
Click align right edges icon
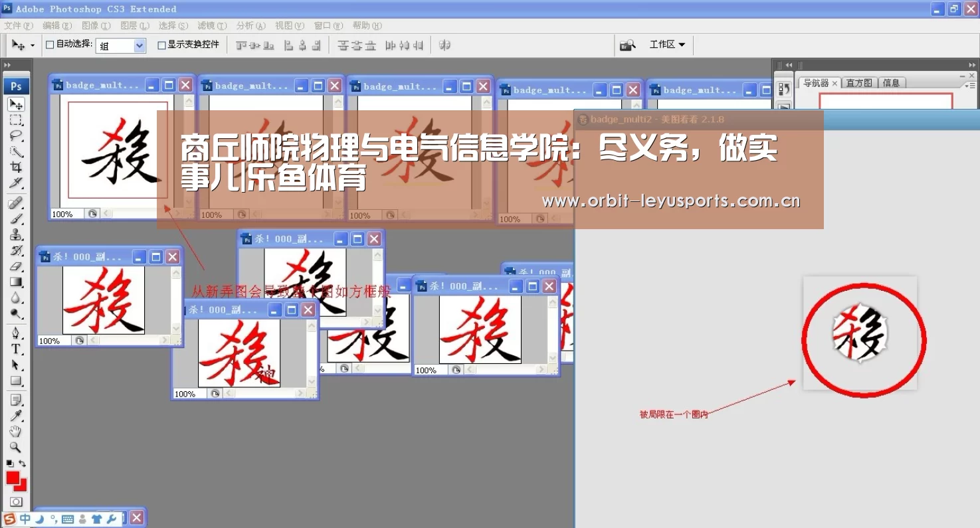[316, 45]
